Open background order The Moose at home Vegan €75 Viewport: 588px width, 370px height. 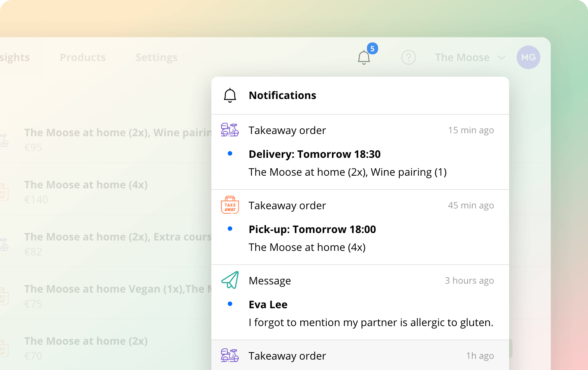tap(106, 293)
